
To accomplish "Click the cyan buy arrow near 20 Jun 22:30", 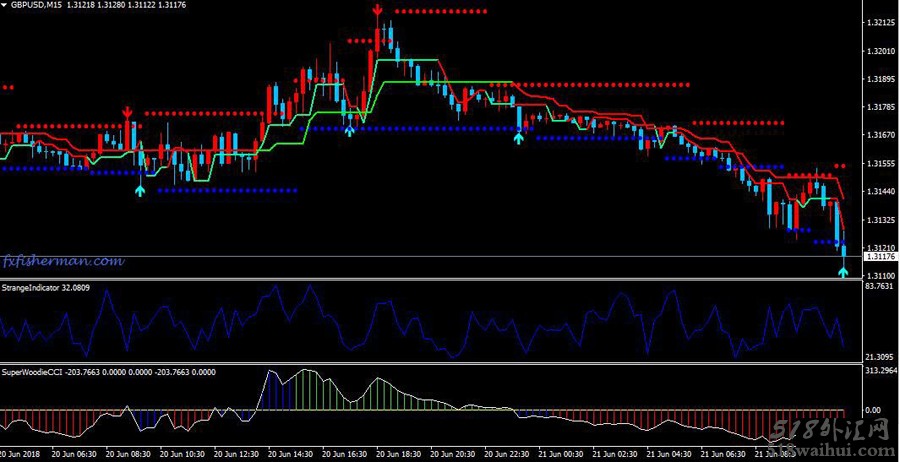I will [519, 137].
